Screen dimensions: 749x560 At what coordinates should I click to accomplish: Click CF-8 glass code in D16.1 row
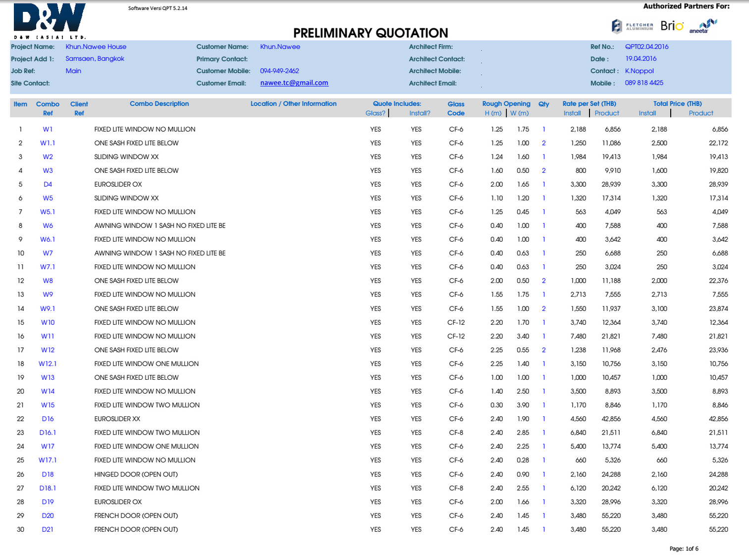click(456, 433)
